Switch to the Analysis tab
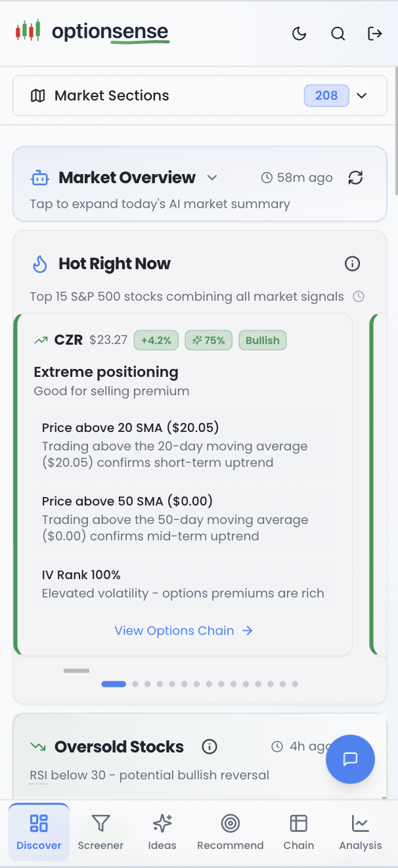Screen dimensions: 398x868 coord(360,831)
